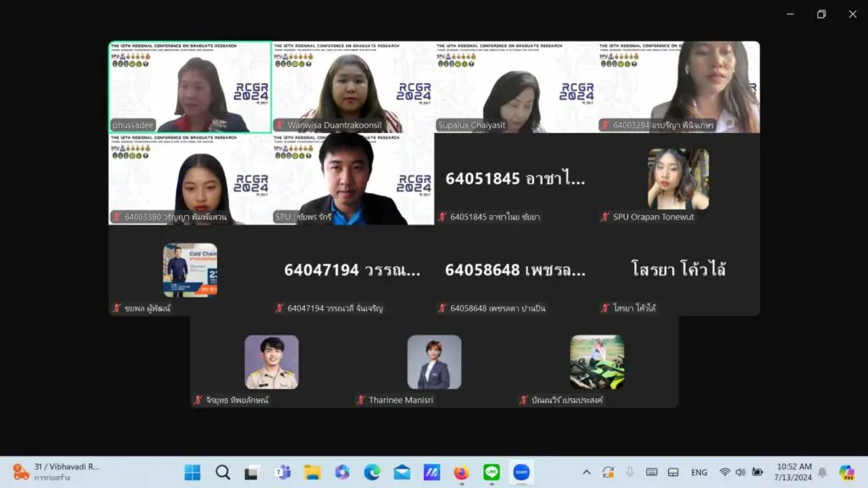Click the Zoom taskbar icon
Image resolution: width=868 pixels, height=488 pixels.
pyautogui.click(x=521, y=473)
